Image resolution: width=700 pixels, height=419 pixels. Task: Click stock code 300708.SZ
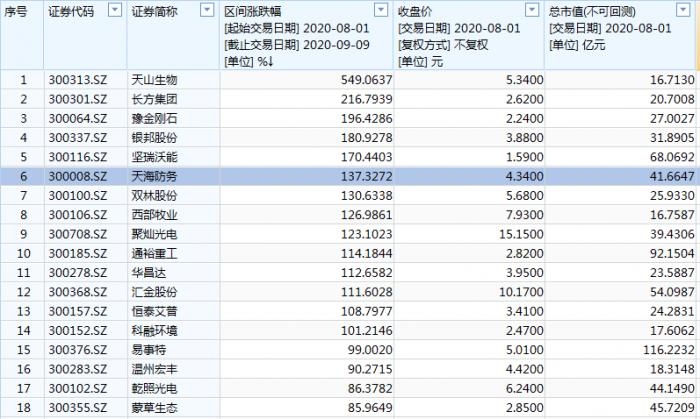click(78, 234)
